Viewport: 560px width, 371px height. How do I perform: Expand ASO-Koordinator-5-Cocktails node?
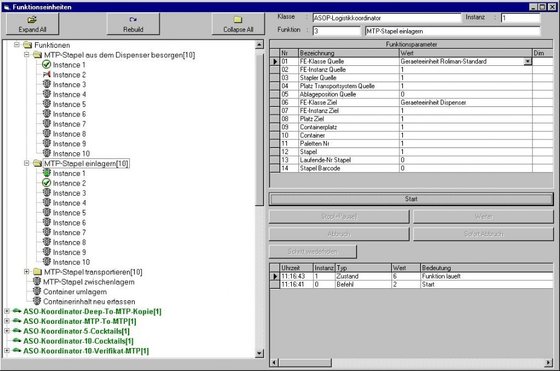coord(7,331)
